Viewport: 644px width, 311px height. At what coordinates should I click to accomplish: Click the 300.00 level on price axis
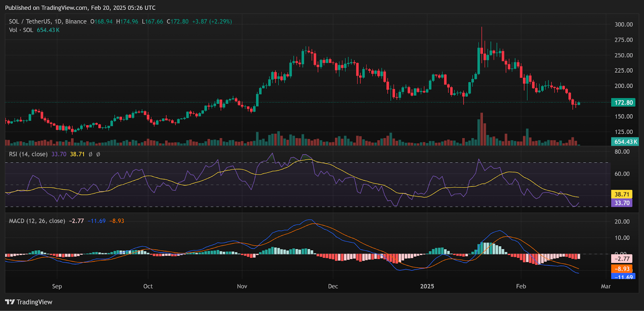[623, 25]
